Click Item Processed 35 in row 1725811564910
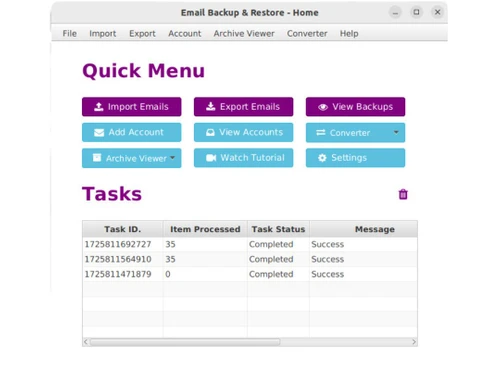The height and width of the screenshot is (375, 500). [170, 259]
